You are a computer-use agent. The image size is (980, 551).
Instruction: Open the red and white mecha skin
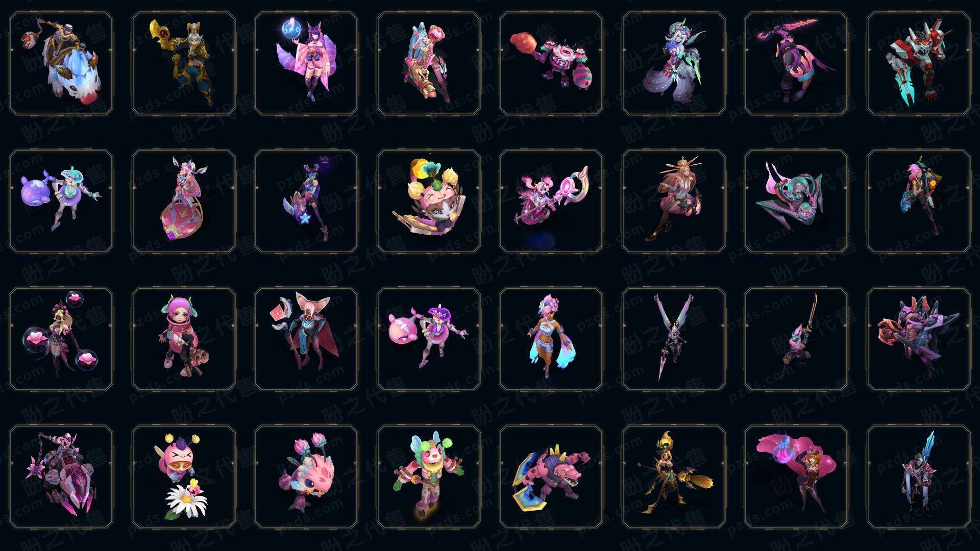[x=919, y=64]
